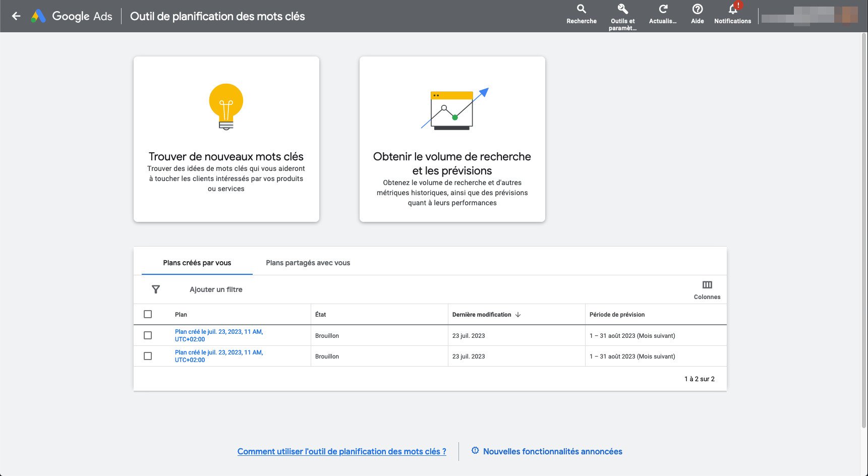Sort by the Plan column header

pyautogui.click(x=181, y=315)
